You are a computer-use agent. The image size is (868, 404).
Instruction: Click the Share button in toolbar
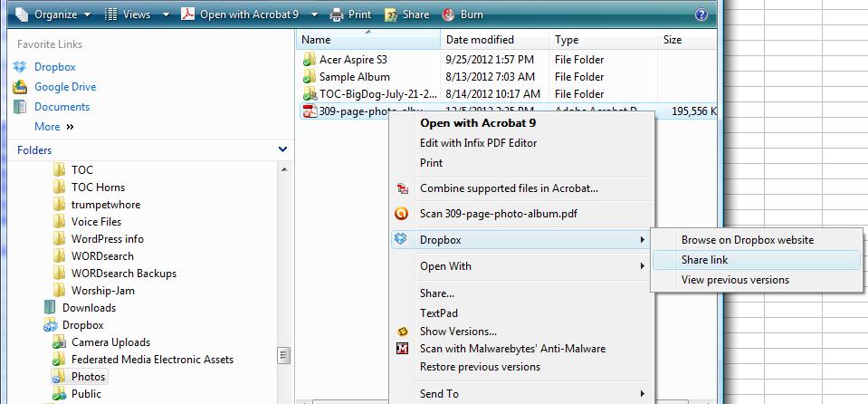[406, 14]
